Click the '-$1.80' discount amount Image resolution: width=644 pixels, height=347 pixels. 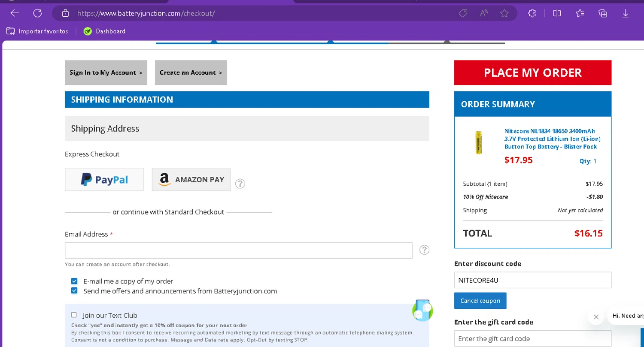tap(595, 197)
